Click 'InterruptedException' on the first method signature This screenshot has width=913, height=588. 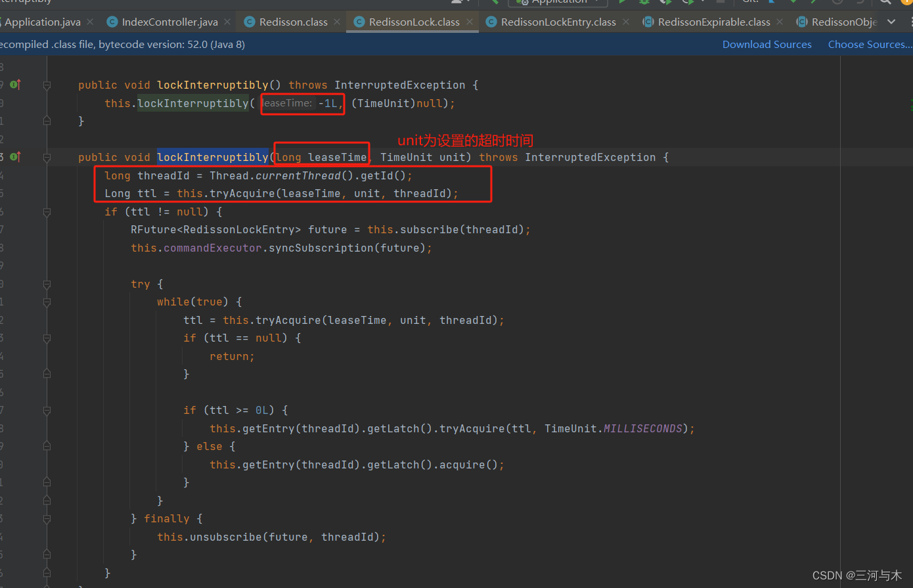400,85
